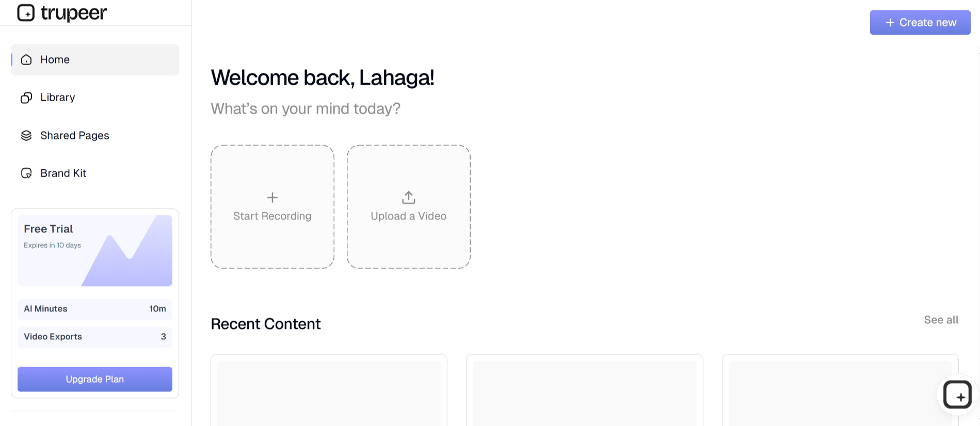Click the Create new button
The image size is (980, 426).
point(920,23)
